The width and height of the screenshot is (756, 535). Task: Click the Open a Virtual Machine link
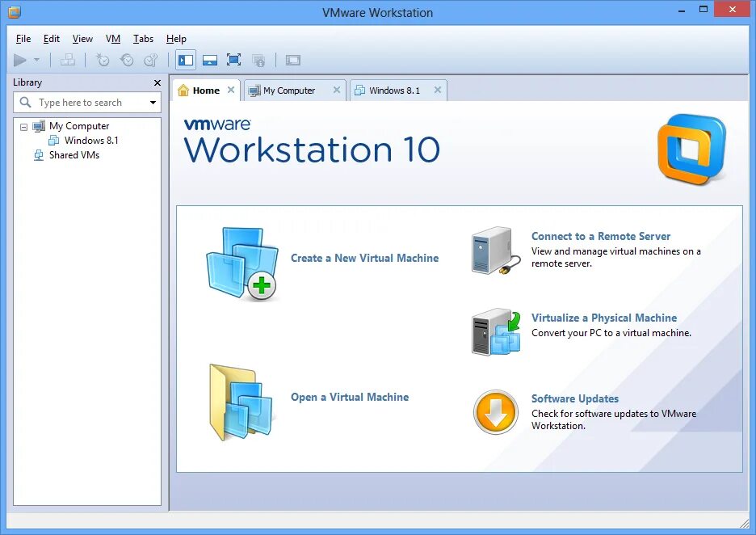click(x=350, y=397)
